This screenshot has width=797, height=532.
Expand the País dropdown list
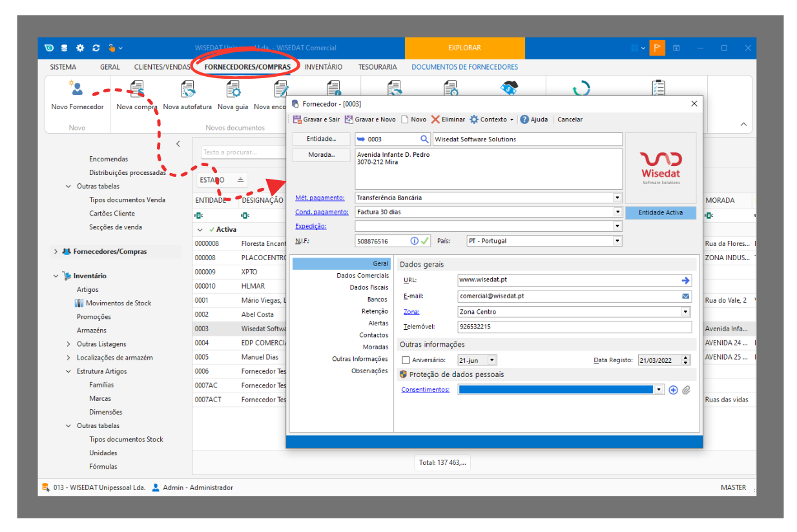pyautogui.click(x=617, y=241)
